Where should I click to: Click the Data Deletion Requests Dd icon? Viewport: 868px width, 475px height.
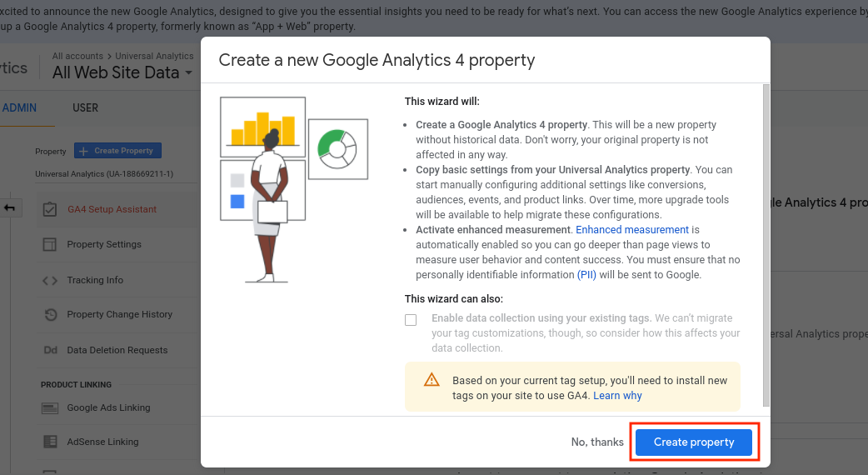click(50, 350)
